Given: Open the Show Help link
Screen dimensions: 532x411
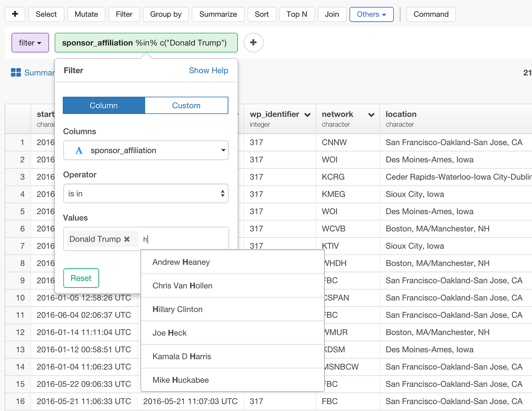Looking at the screenshot, I should (209, 70).
